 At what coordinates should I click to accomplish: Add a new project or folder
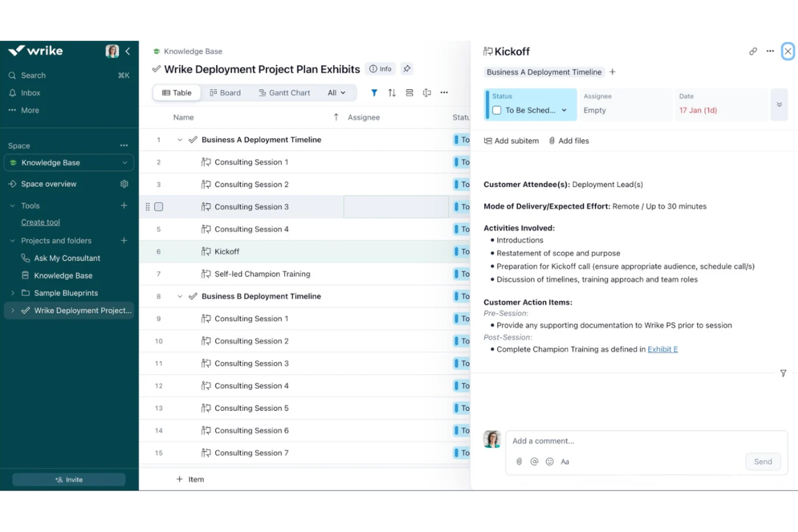point(124,240)
